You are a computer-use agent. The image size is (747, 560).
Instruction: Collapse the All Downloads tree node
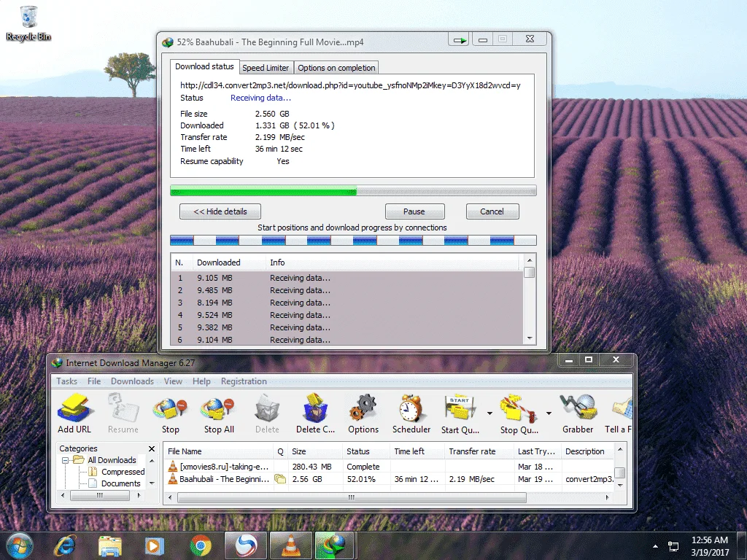pyautogui.click(x=65, y=460)
